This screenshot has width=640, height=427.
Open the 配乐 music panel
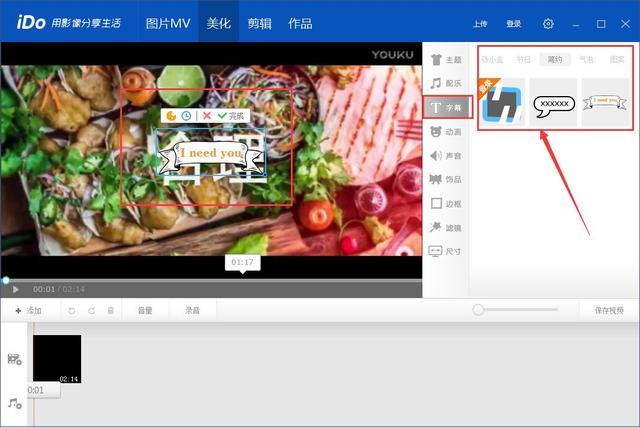click(446, 83)
